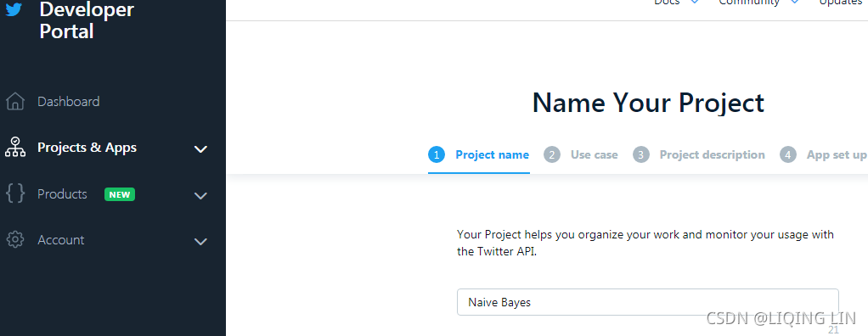
Task: Open the Dashboard home icon
Action: pos(15,102)
